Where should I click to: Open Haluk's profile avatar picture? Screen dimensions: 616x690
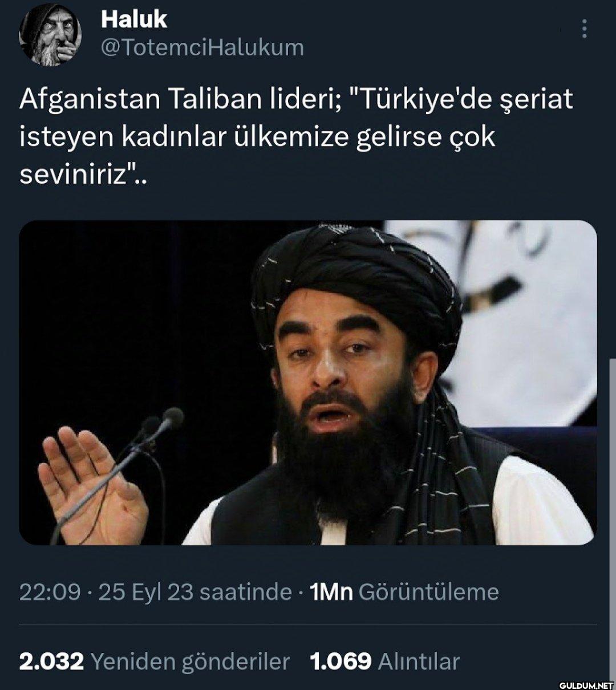[50, 34]
